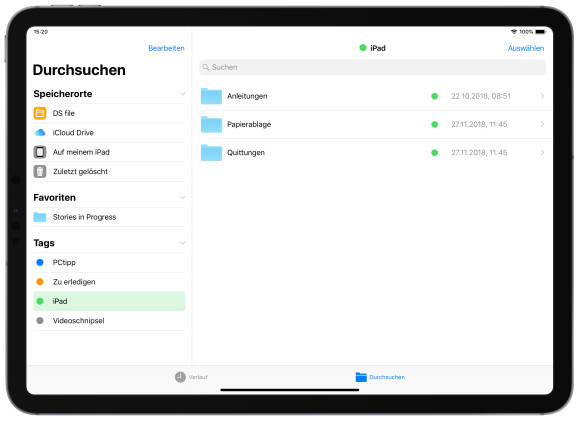
Task: Open the Anleitungen folder icon
Action: click(211, 96)
